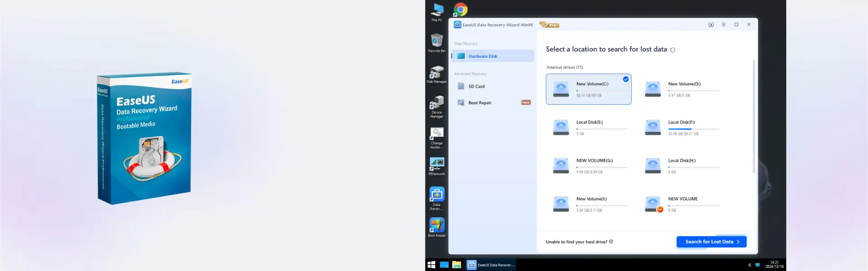Select Local Disk(F:) drive

[681, 127]
